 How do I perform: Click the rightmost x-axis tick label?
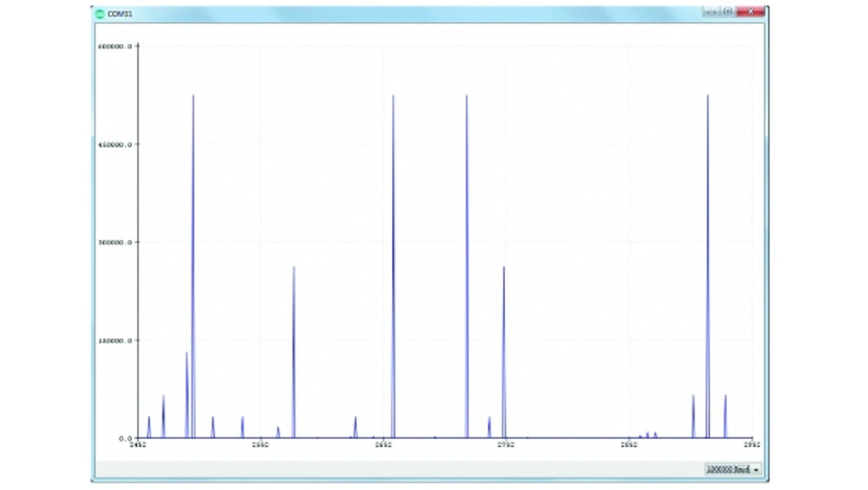[x=751, y=445]
